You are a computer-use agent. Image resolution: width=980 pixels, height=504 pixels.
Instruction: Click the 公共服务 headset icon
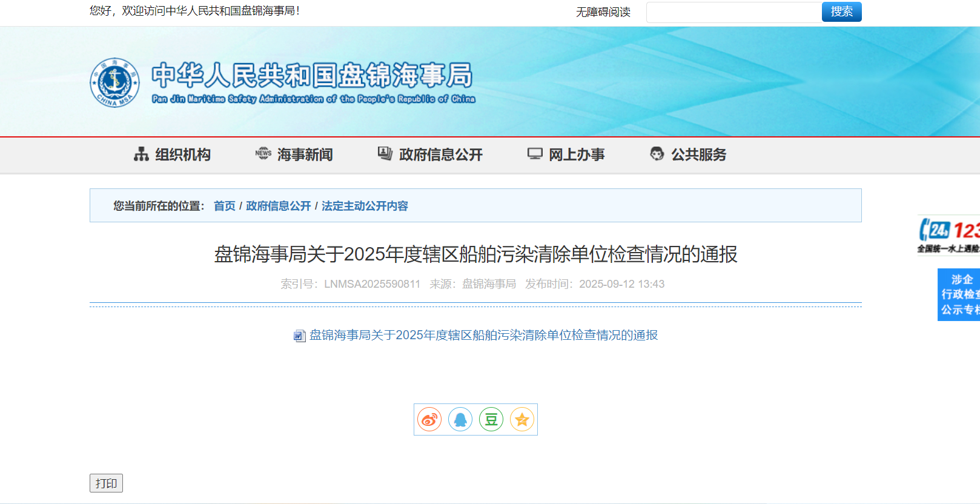pyautogui.click(x=657, y=154)
